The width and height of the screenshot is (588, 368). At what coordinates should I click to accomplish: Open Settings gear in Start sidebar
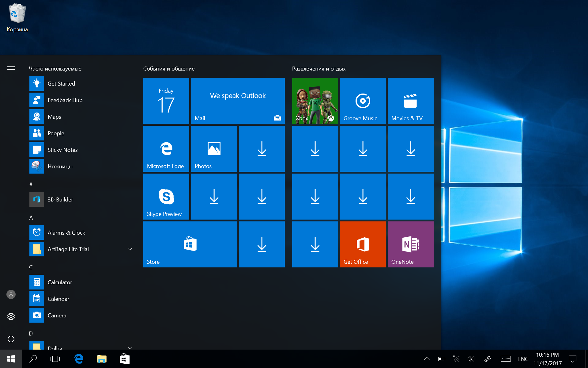[x=11, y=316]
